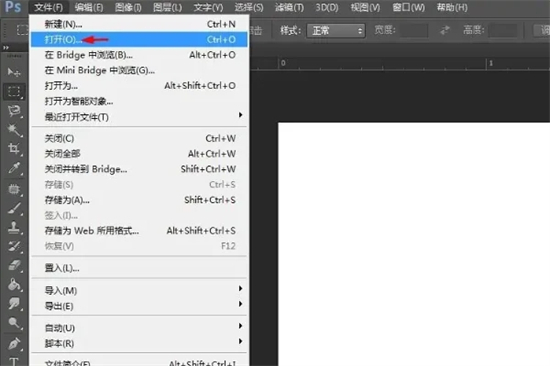Open the 文件(F) menu
This screenshot has height=366, width=550.
49,7
